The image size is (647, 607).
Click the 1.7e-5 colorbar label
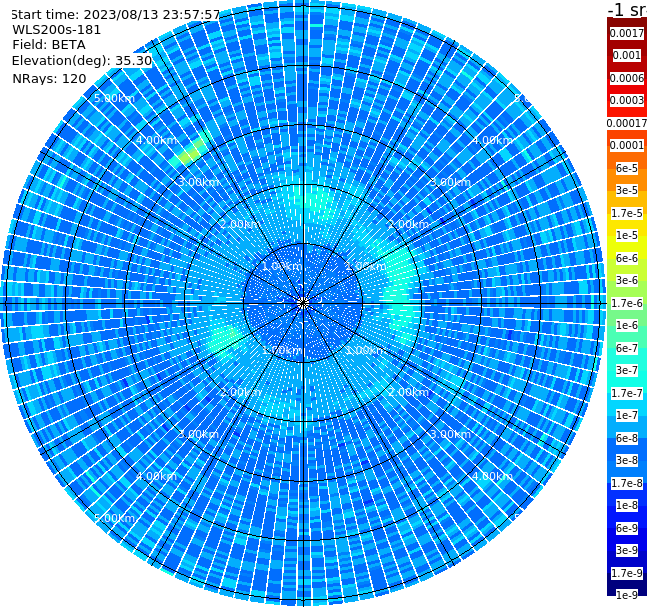[627, 213]
